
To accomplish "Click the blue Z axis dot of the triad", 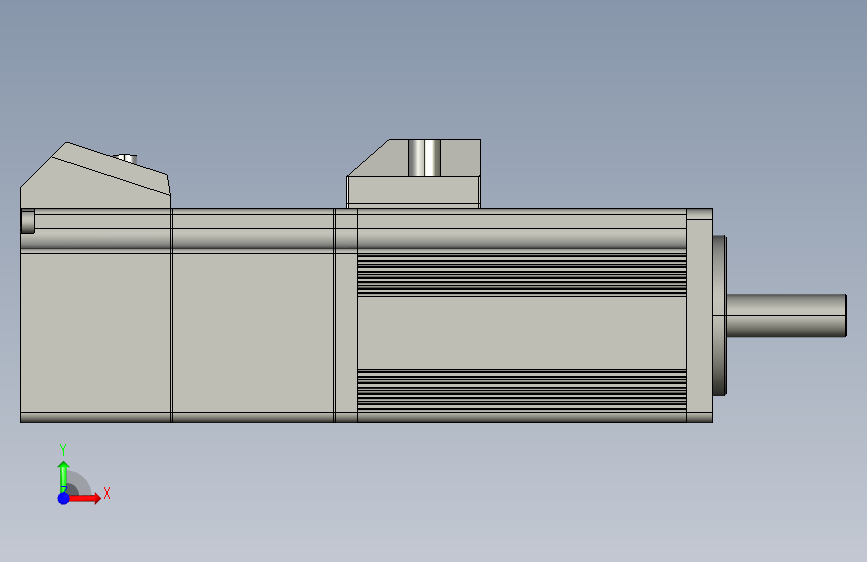I will tap(64, 498).
